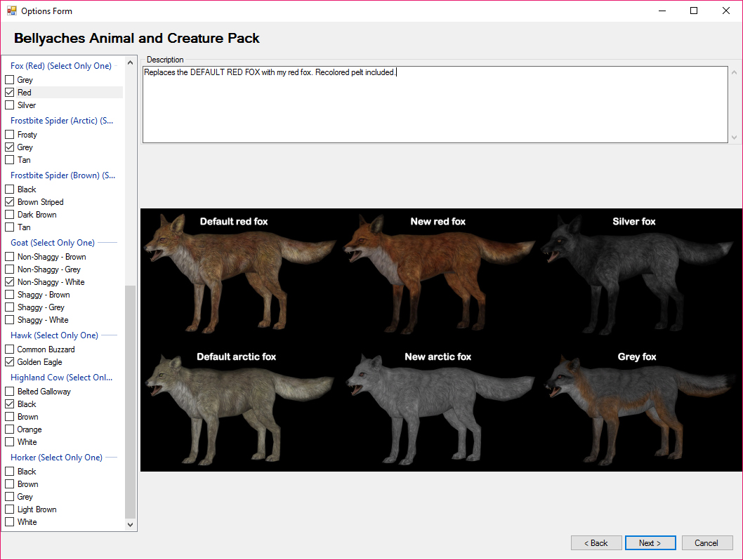Click the Description box scroll up arrow
The width and height of the screenshot is (743, 560).
734,72
